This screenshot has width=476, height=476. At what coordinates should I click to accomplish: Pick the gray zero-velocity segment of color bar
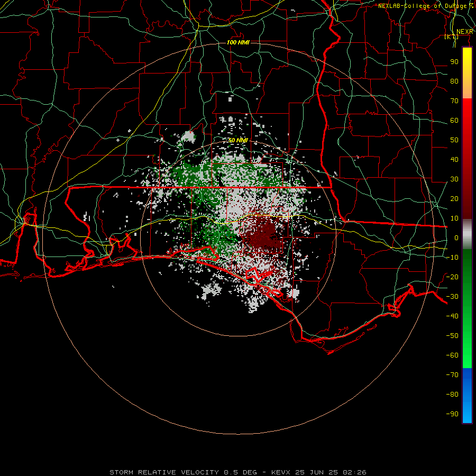coord(467,234)
